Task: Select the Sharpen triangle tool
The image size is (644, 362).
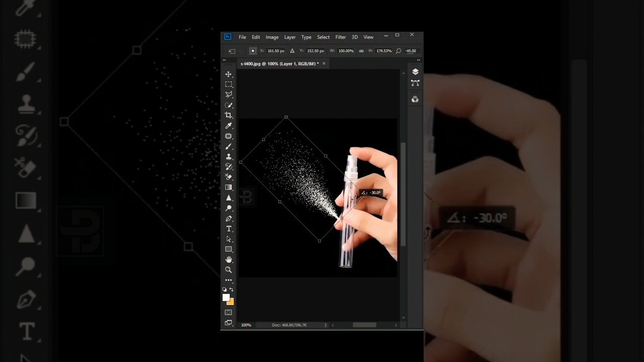Action: (x=228, y=198)
